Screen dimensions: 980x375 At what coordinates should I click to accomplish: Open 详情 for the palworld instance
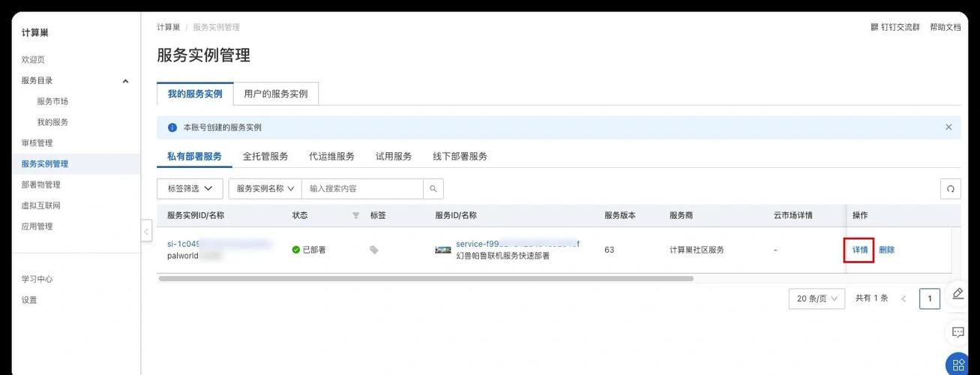click(x=860, y=250)
